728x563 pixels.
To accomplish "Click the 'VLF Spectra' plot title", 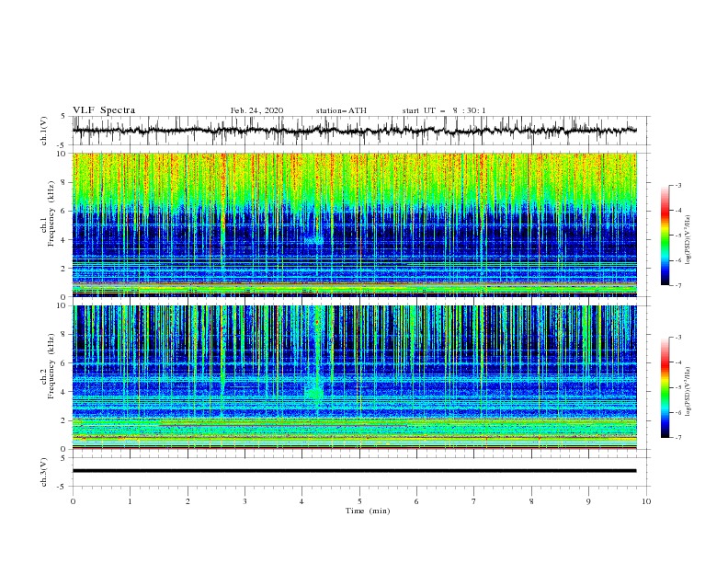I will click(104, 110).
